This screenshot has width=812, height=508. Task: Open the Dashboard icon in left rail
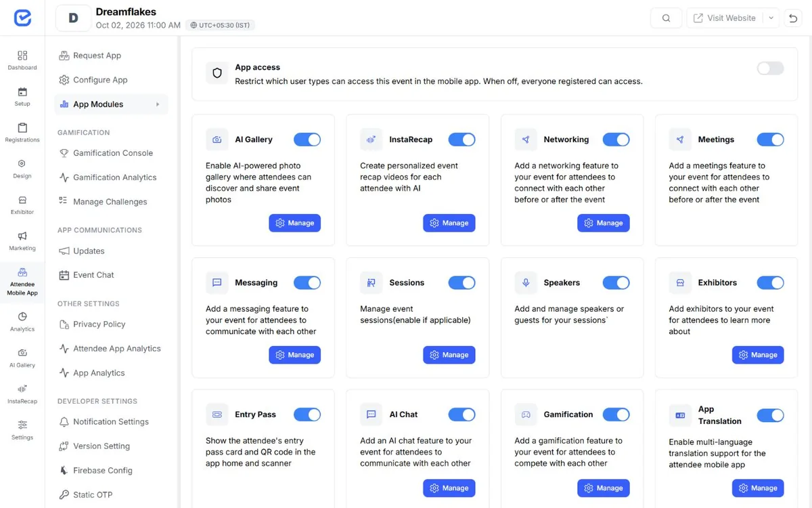(22, 56)
